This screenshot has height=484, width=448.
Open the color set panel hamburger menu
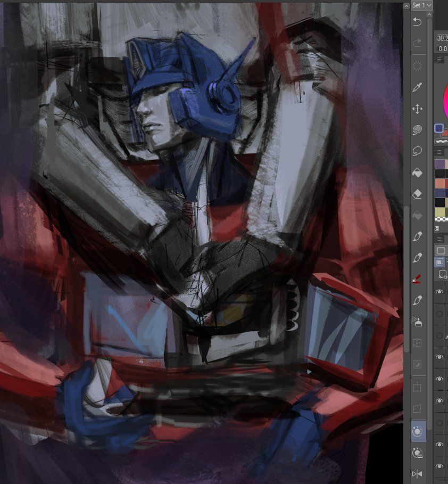coord(439,152)
